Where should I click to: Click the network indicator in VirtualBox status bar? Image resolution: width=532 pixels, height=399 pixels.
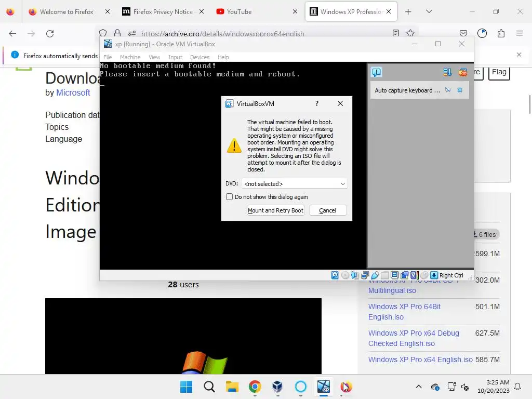tap(365, 275)
